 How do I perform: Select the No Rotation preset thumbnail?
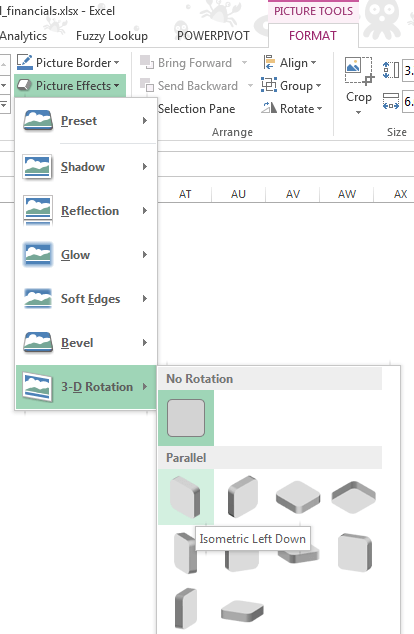coord(186,418)
